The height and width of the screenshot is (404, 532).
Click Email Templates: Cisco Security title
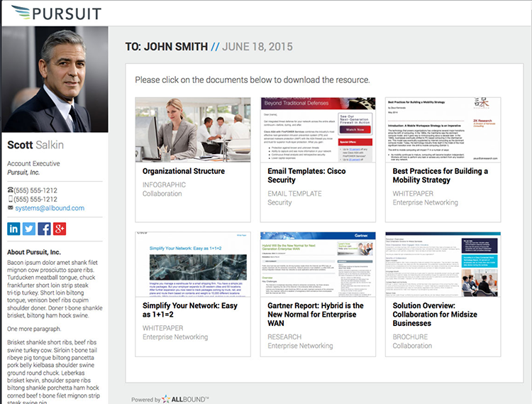(x=306, y=175)
